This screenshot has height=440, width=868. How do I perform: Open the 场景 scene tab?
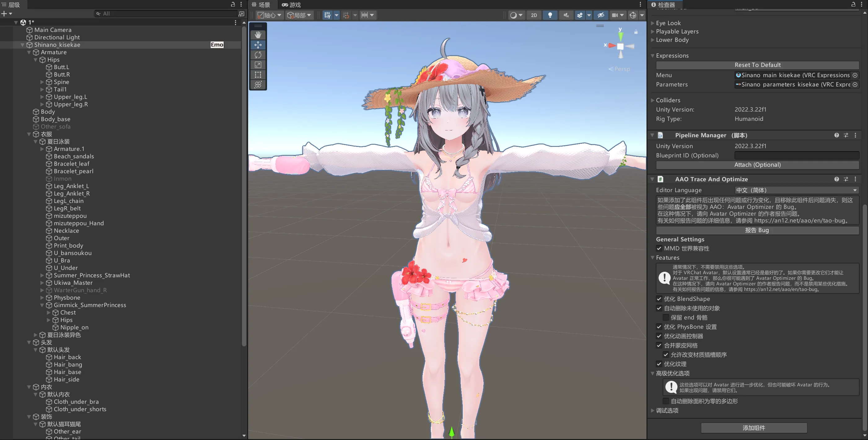(x=261, y=5)
